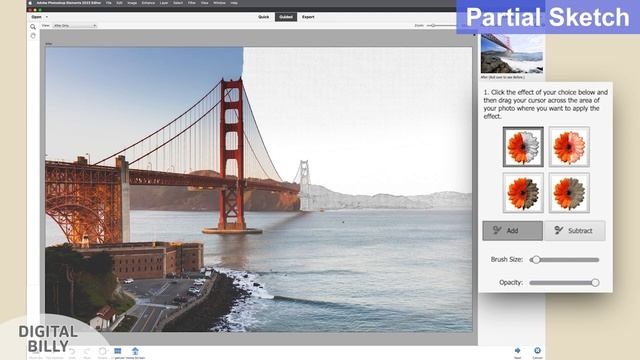Open the Image menu

[132, 3]
